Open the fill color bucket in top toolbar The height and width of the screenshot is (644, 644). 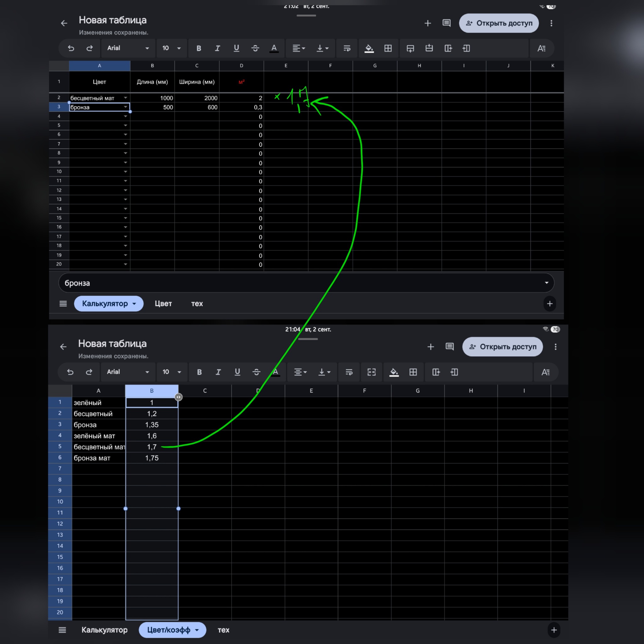click(369, 48)
